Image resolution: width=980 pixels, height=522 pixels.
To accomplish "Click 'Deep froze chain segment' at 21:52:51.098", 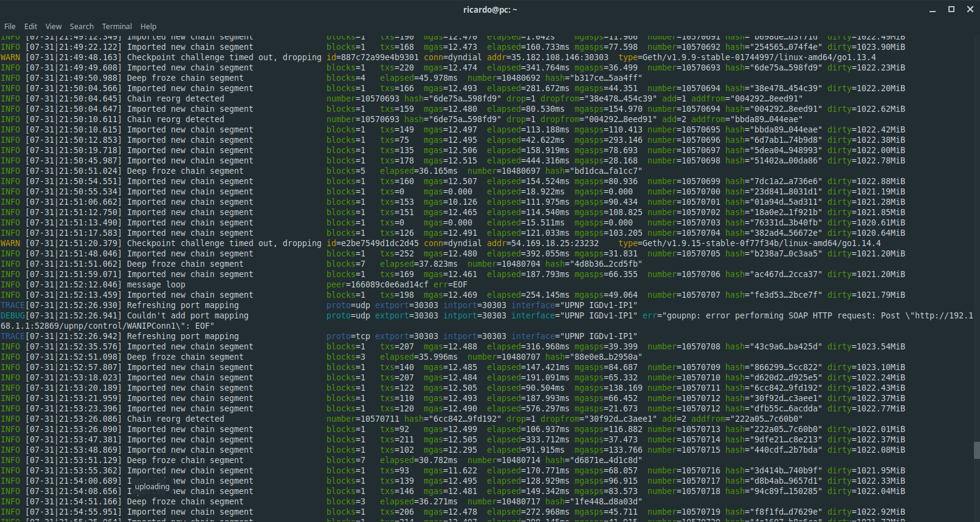I will point(185,357).
